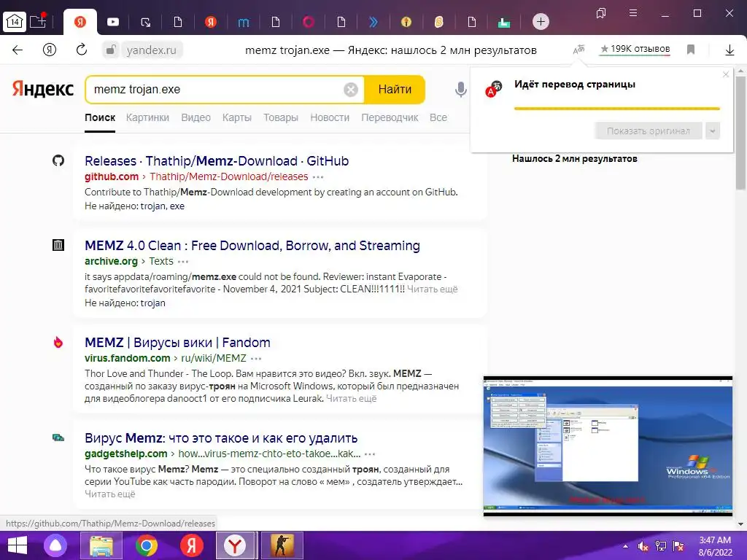Switch to the teal chart icon tab
747x560 pixels.
click(504, 22)
